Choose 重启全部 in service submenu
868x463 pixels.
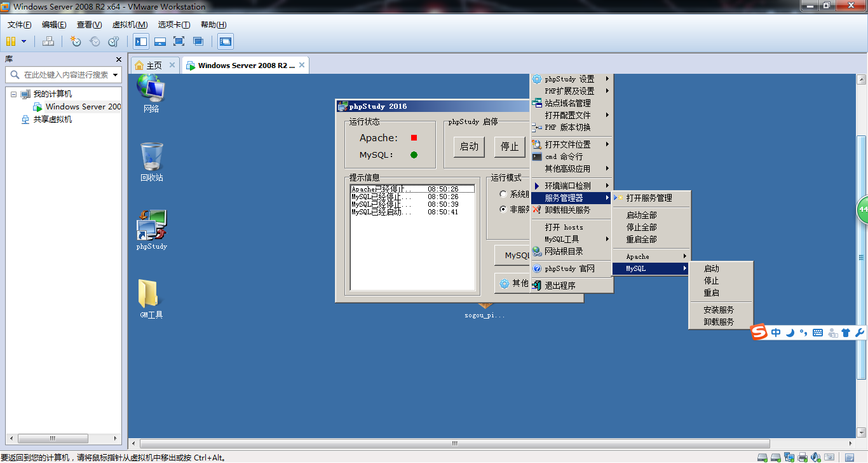(651, 239)
